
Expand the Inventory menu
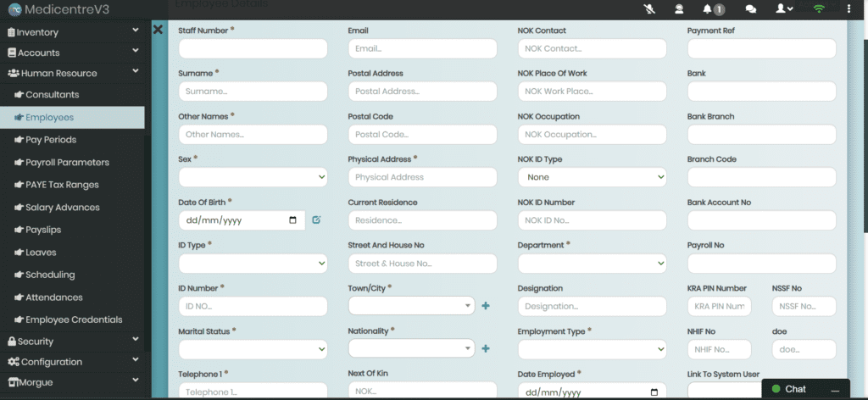pyautogui.click(x=72, y=32)
